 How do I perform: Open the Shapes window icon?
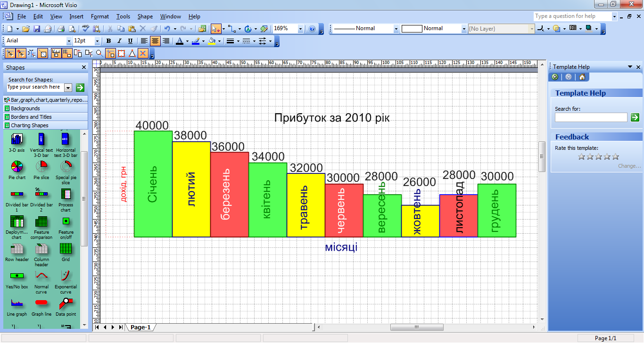click(202, 29)
